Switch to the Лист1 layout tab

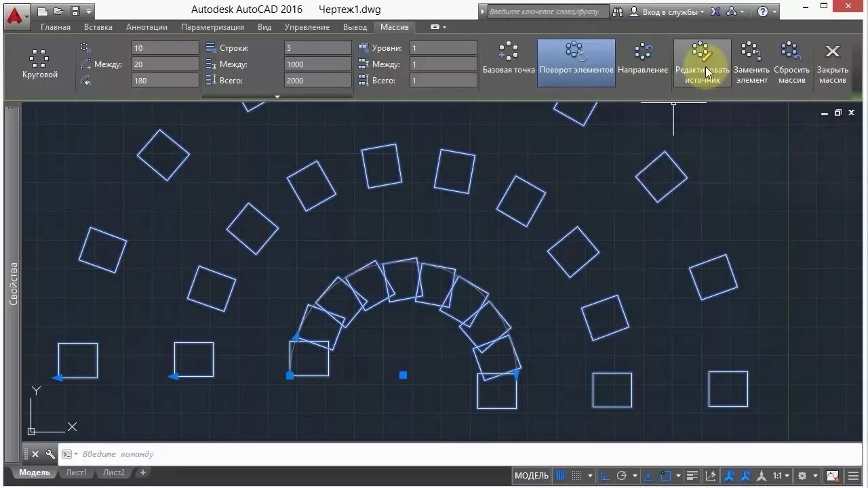[77, 472]
